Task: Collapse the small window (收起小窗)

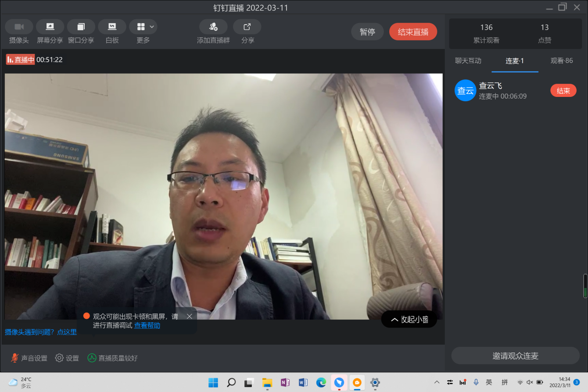Action: 409,320
